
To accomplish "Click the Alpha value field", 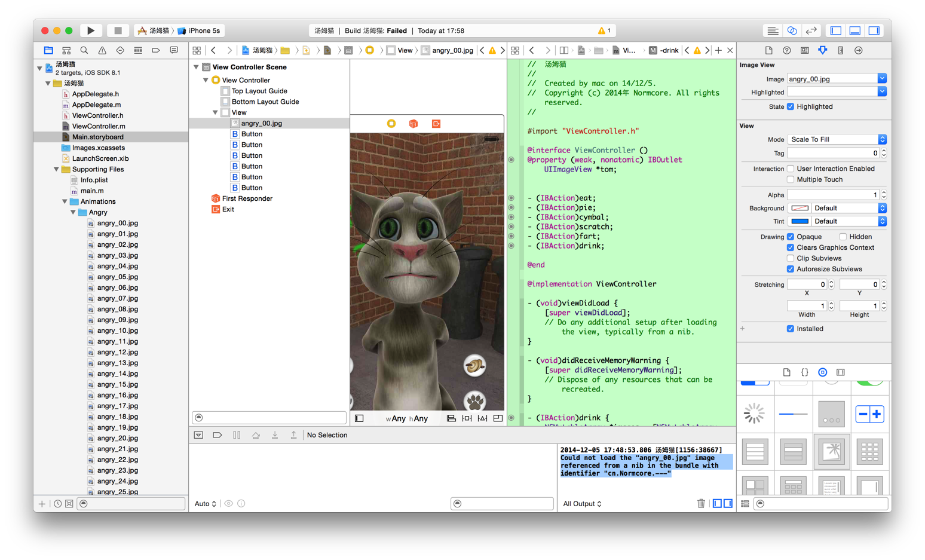I will point(833,195).
